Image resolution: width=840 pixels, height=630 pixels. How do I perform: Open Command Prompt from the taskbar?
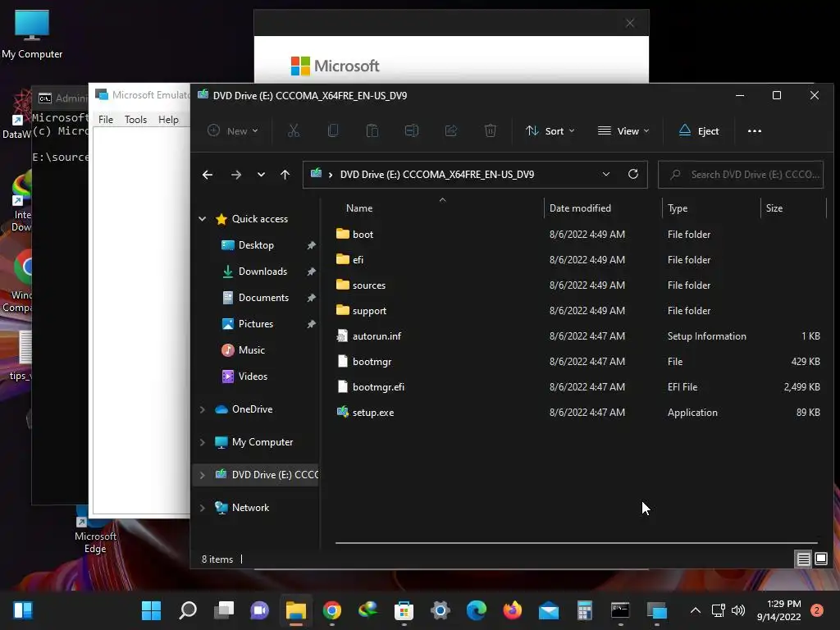[620, 610]
